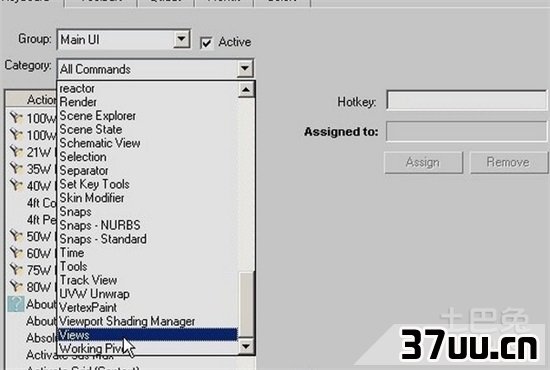Viewport: 550px width, 370px height.
Task: Click the Assign button
Action: pos(423,162)
